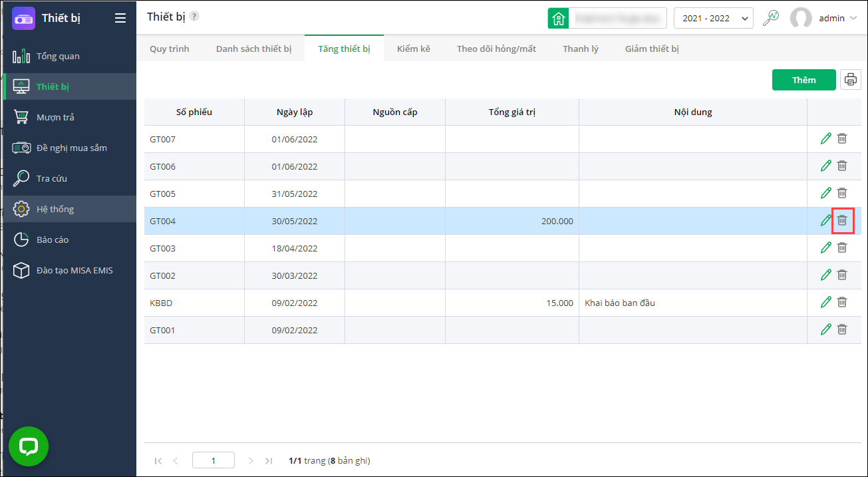Delete voucher GT001 with trash icon
This screenshot has width=868, height=477.
point(842,329)
